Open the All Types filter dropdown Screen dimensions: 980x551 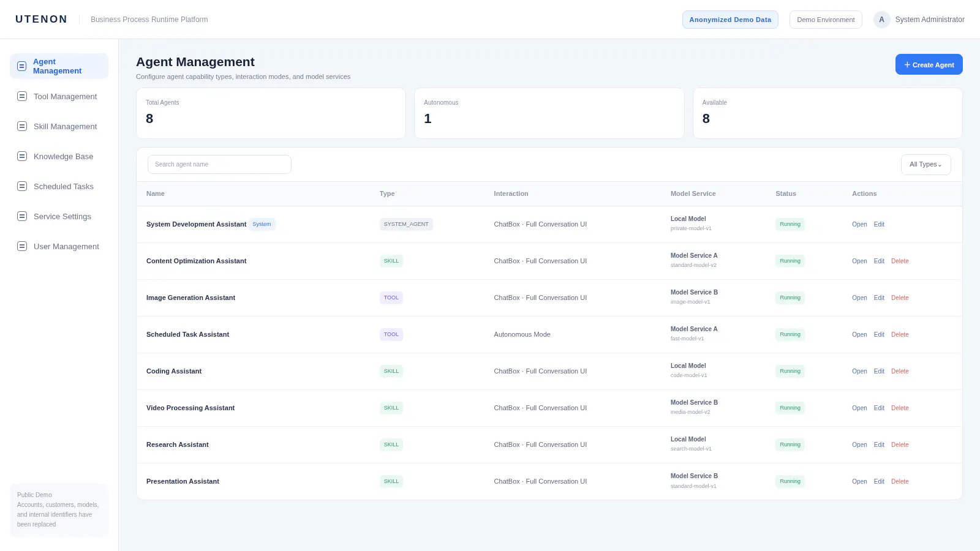point(925,165)
